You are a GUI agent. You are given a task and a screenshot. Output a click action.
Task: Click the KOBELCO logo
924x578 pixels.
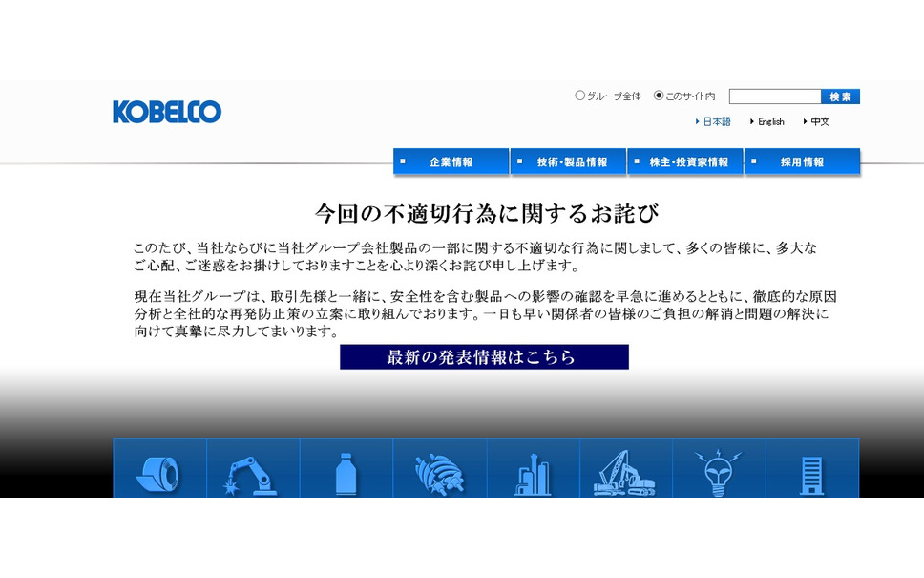[x=167, y=112]
